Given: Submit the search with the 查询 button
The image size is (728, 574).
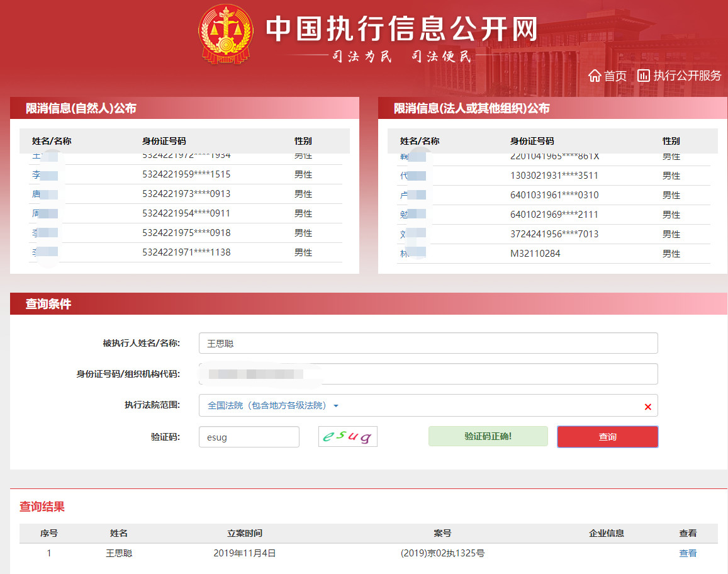Looking at the screenshot, I should click(x=607, y=437).
